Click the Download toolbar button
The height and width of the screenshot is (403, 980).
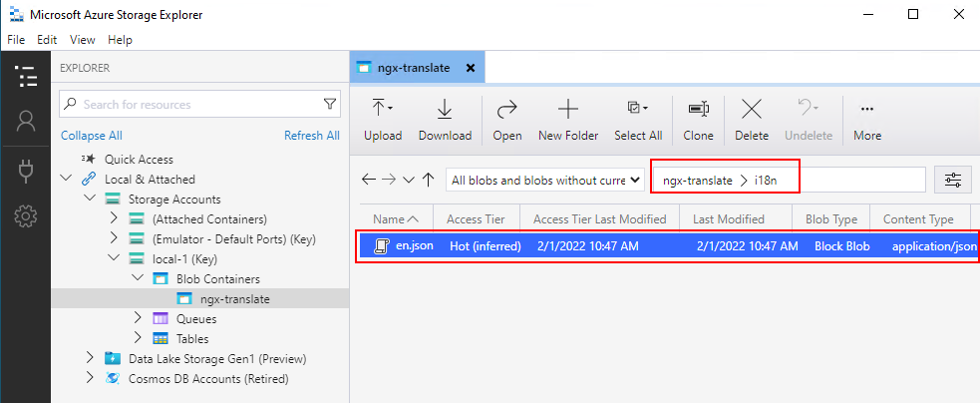(x=445, y=120)
